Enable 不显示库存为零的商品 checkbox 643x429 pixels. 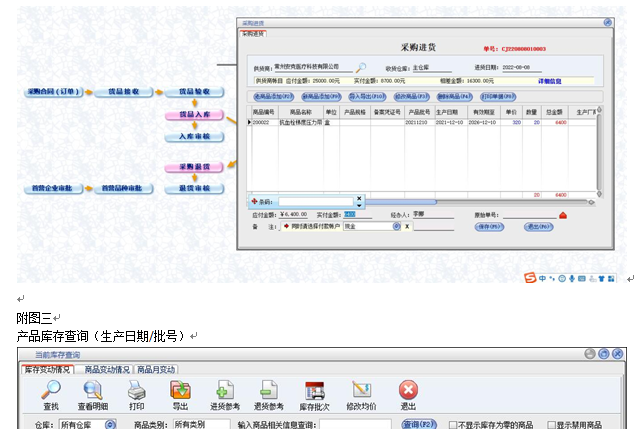tap(455, 424)
